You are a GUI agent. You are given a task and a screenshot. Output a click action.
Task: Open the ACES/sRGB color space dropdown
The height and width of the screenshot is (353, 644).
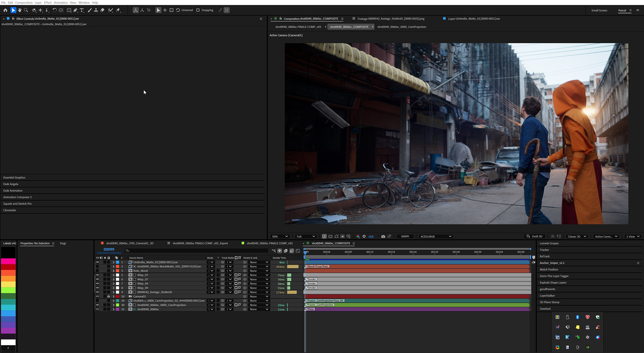[435, 236]
